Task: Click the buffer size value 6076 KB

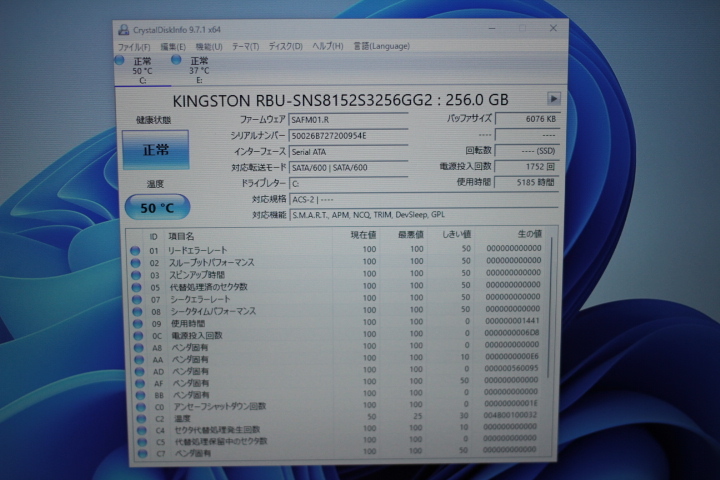Action: (x=526, y=119)
